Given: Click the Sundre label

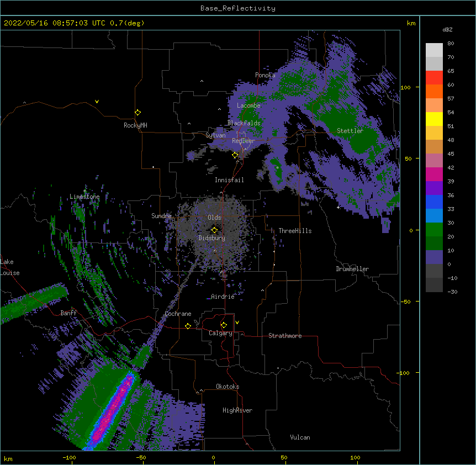Looking at the screenshot, I should click(x=161, y=216).
